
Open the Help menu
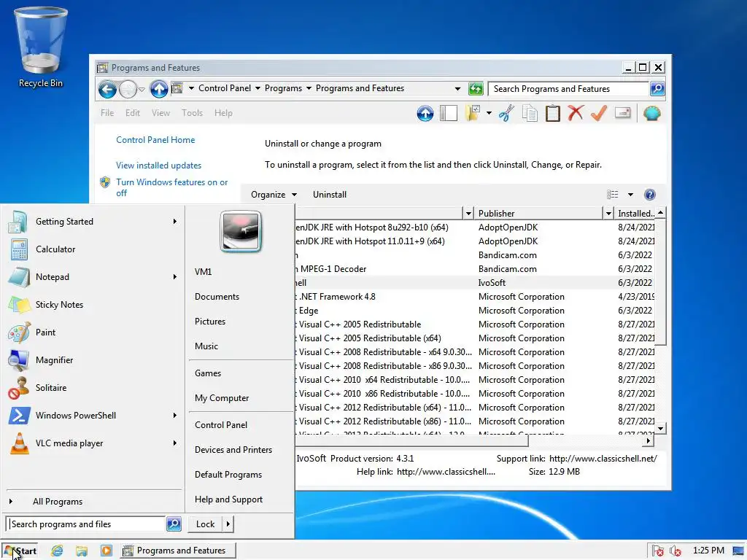223,113
